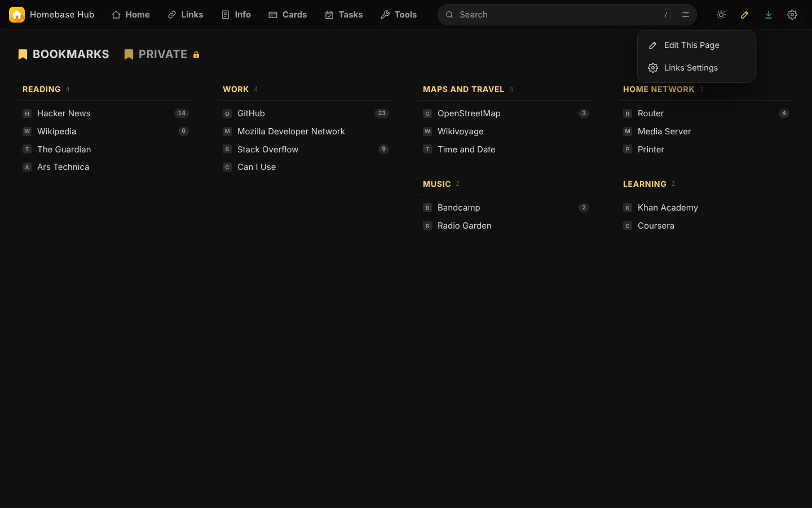Click the O favicon beside OpenStreetMap
The height and width of the screenshot is (508, 812).
pos(427,113)
